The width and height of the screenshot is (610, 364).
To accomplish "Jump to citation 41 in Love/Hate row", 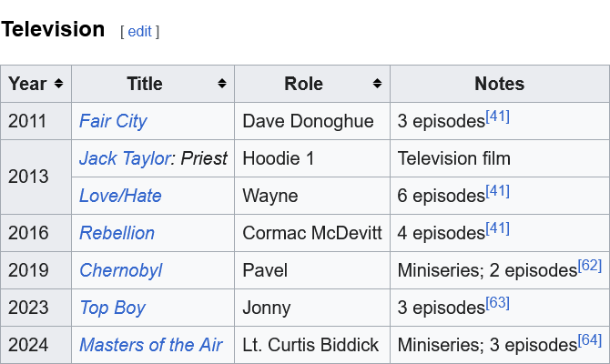I will pos(497,190).
